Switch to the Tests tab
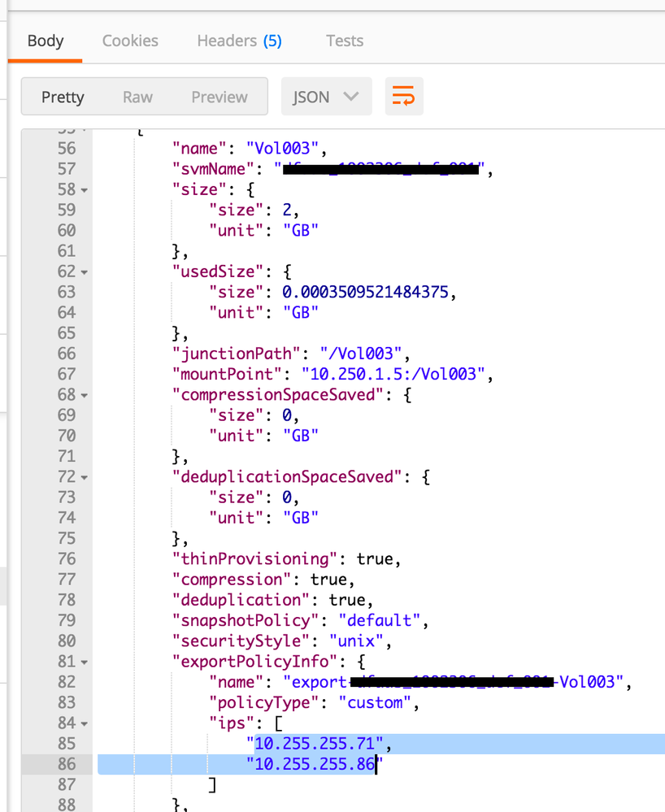The width and height of the screenshot is (665, 812). (344, 41)
